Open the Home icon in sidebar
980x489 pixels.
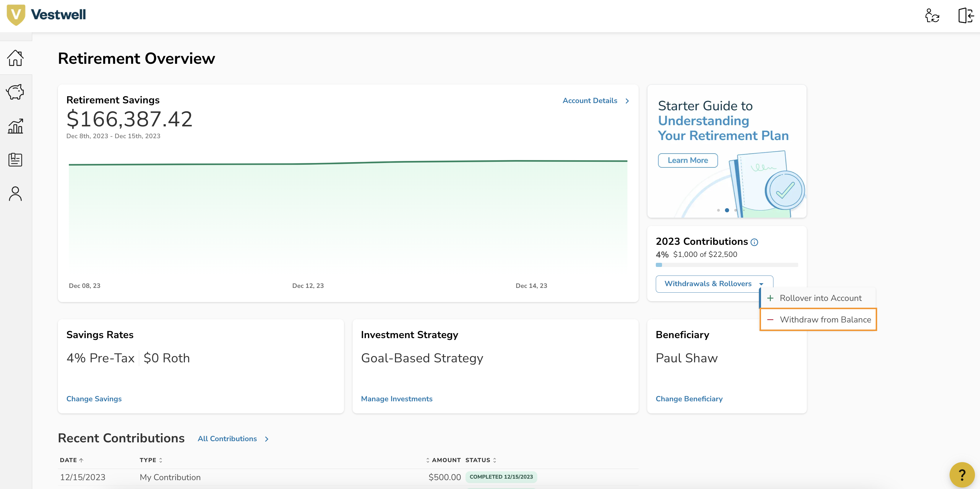15,58
